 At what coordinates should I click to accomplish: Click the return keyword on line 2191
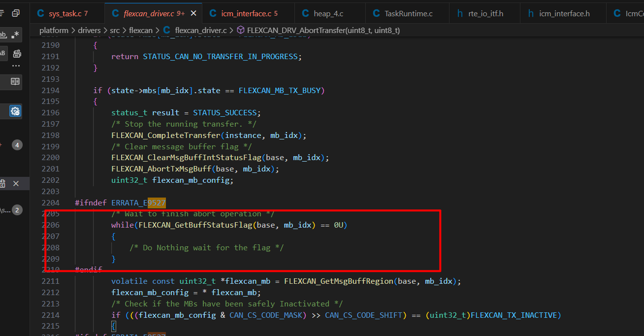pos(125,56)
